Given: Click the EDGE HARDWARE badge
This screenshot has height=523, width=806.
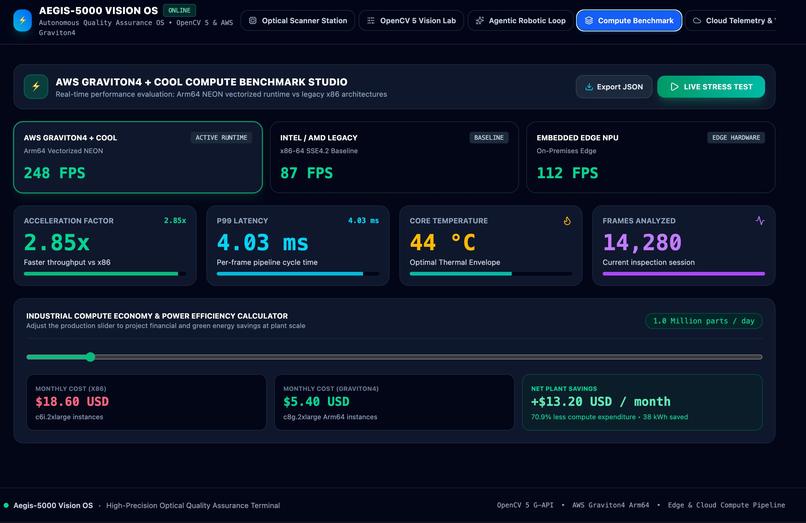Looking at the screenshot, I should point(736,138).
